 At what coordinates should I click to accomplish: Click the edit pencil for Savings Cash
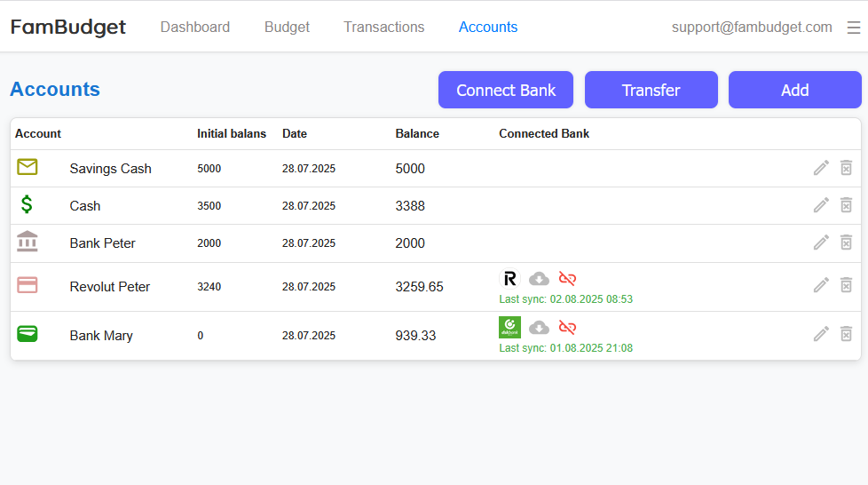pos(821,168)
